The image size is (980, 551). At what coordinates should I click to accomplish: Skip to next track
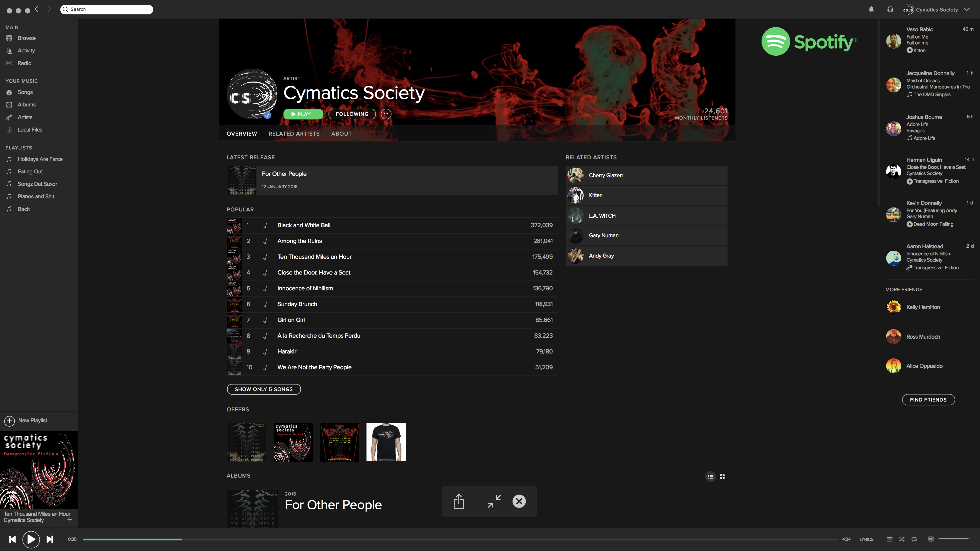point(50,539)
